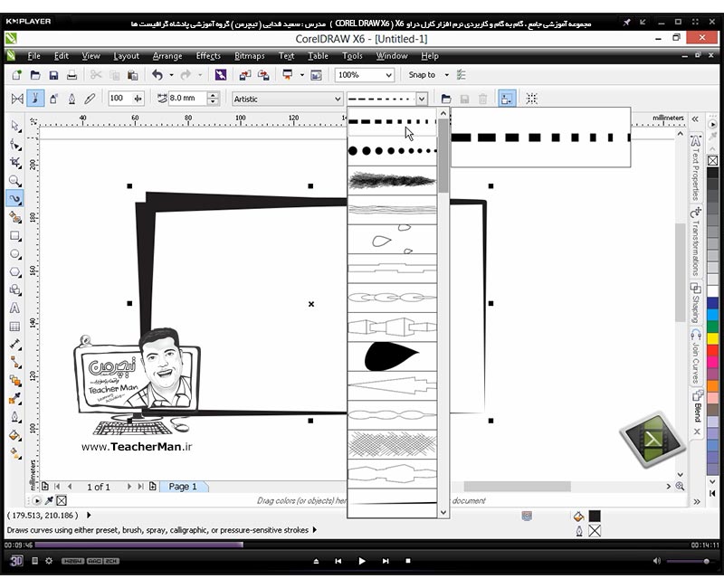Toggle Pressure mode in property bar
724x588 pixels.
click(x=90, y=99)
